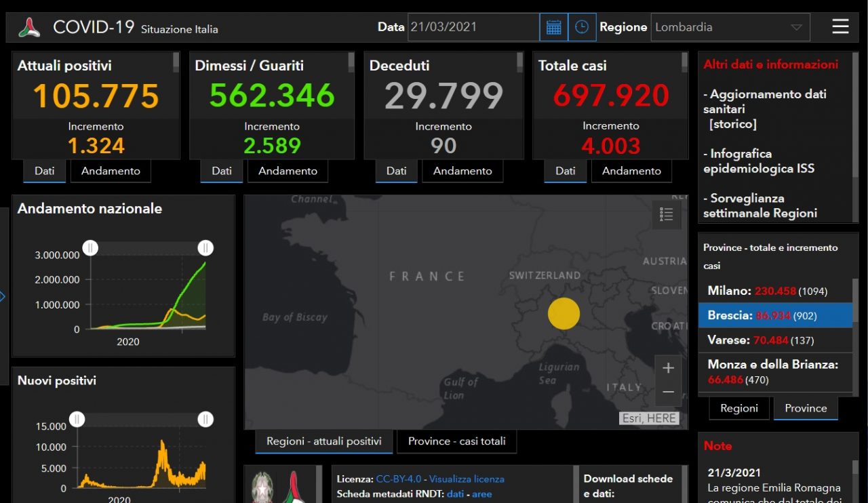Zoom out on the map
Viewport: 868px width, 503px height.
pos(668,392)
